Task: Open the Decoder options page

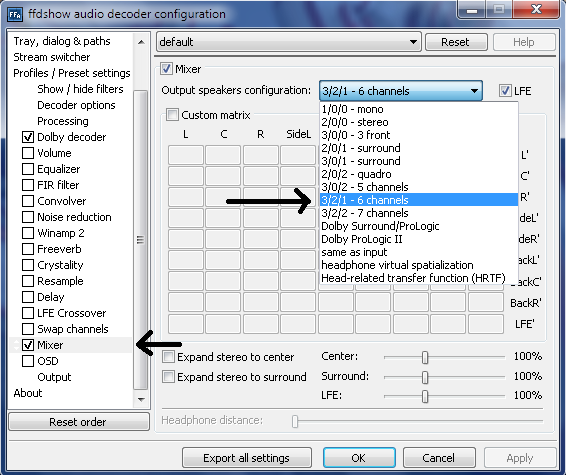Action: click(x=77, y=105)
